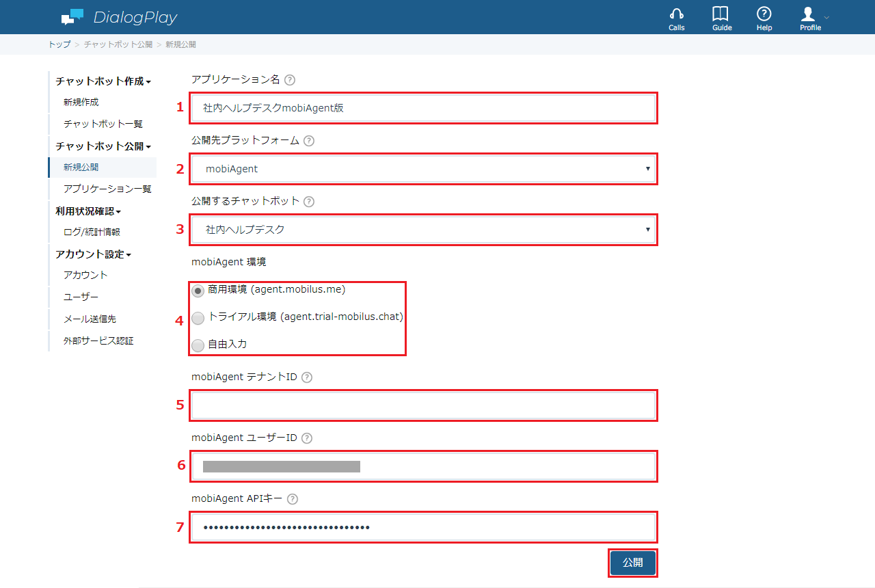Select 自由入力 radio button
Viewport: 875px width, 588px height.
(x=198, y=345)
